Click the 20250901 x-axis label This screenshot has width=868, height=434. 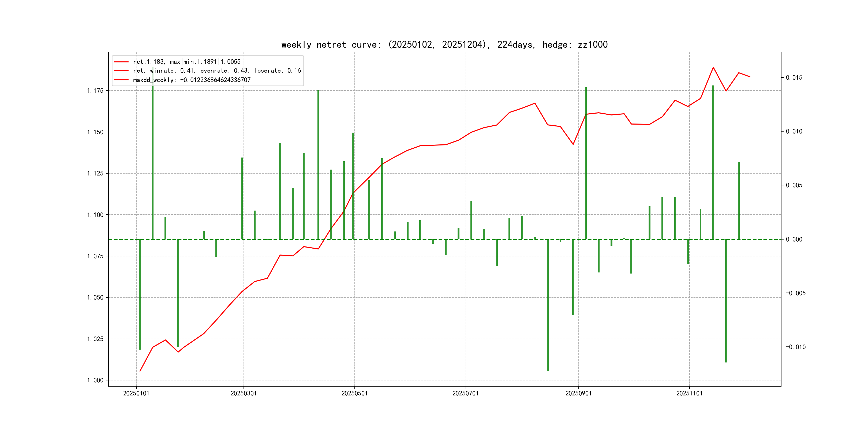click(x=578, y=393)
